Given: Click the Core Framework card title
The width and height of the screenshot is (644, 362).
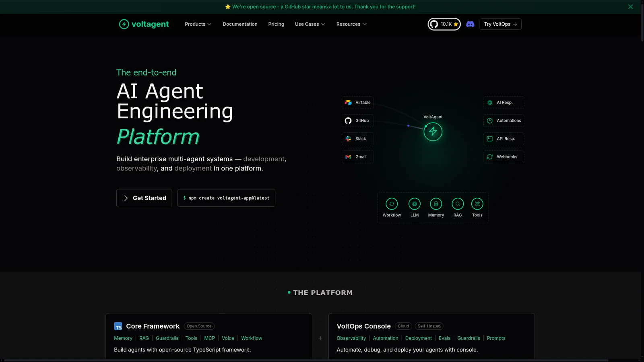Looking at the screenshot, I should coord(153,326).
